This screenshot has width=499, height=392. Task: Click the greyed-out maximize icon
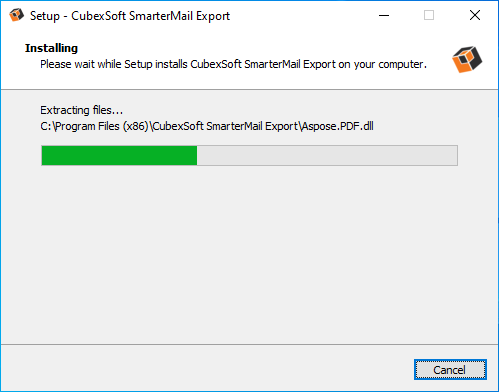point(429,15)
